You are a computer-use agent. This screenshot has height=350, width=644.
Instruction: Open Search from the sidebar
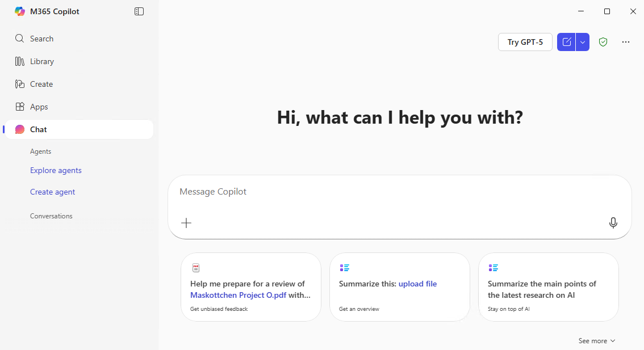pos(41,39)
